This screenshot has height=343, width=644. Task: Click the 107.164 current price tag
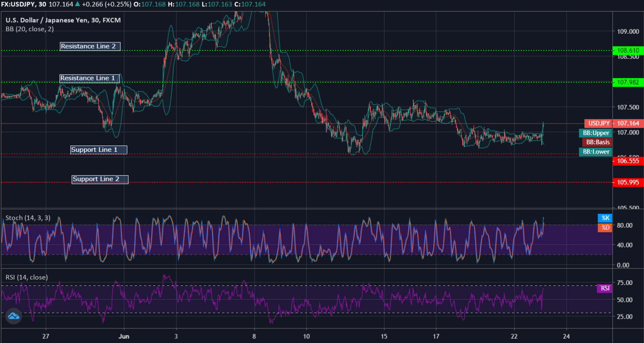tap(628, 123)
